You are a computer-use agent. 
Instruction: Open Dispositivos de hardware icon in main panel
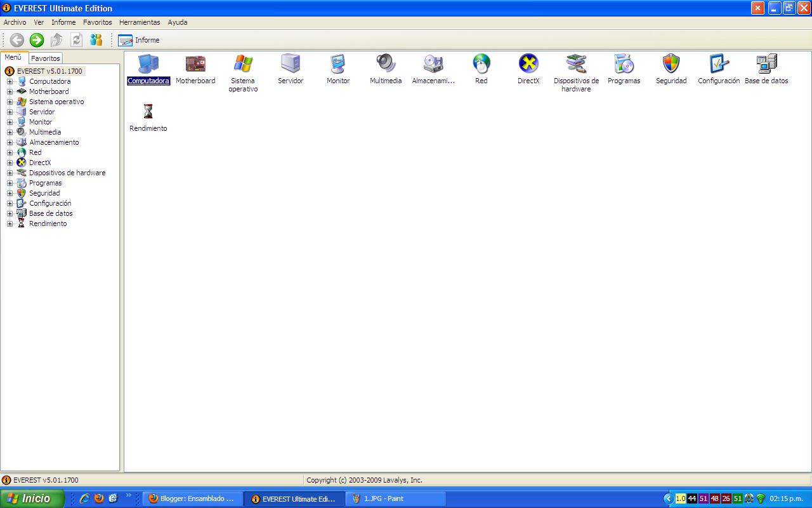[x=576, y=64]
